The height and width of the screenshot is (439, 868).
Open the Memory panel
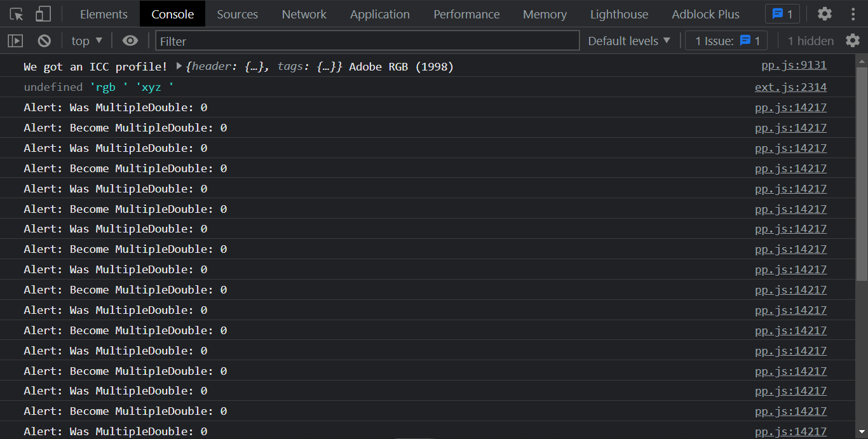click(545, 13)
